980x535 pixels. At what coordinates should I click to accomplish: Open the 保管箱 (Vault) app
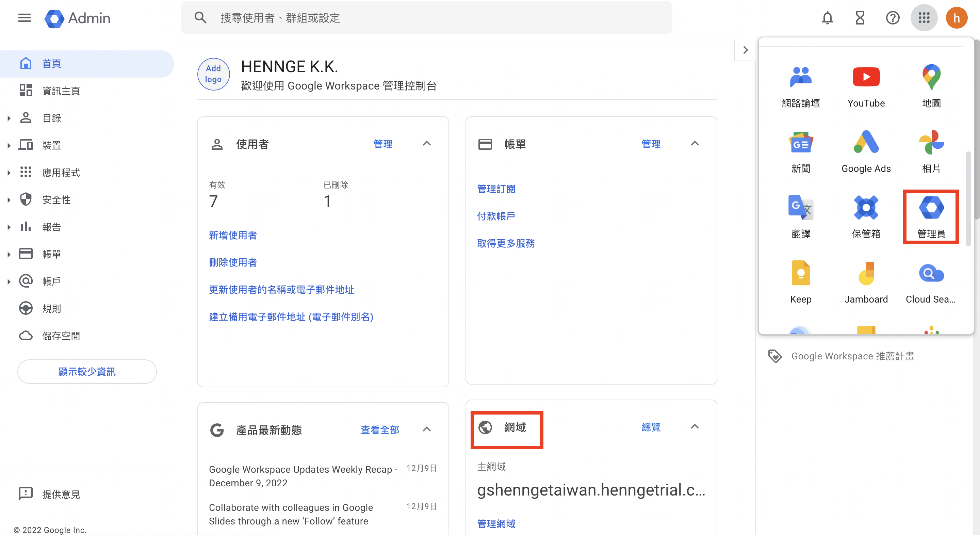(866, 217)
